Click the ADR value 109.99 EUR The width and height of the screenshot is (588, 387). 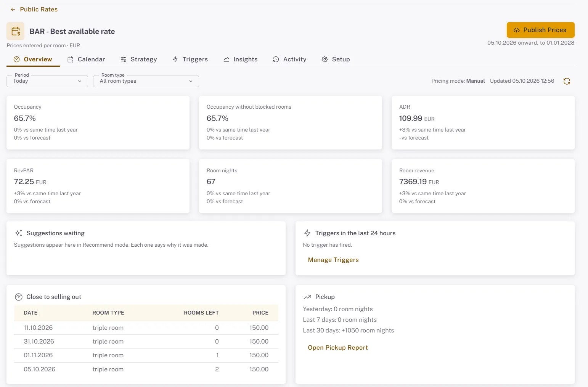pos(417,119)
